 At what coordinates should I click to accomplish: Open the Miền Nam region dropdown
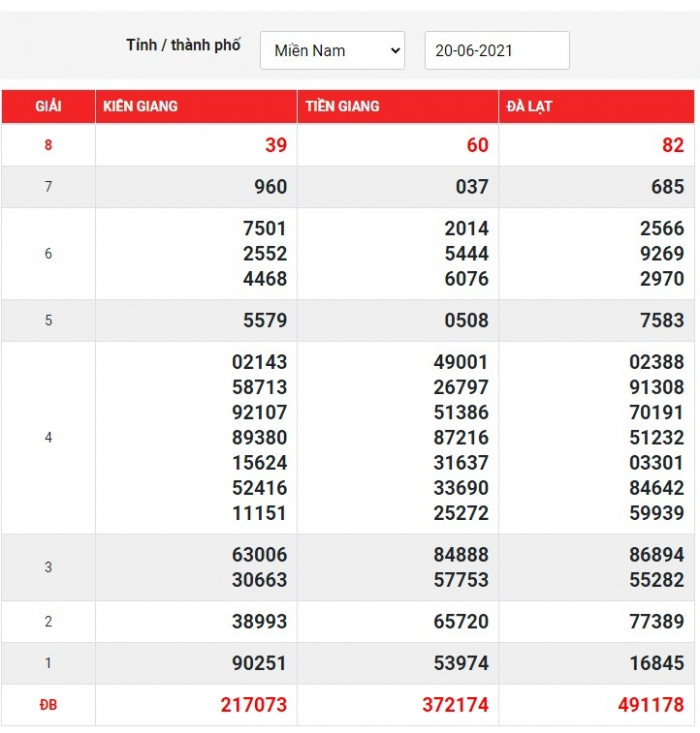point(332,51)
